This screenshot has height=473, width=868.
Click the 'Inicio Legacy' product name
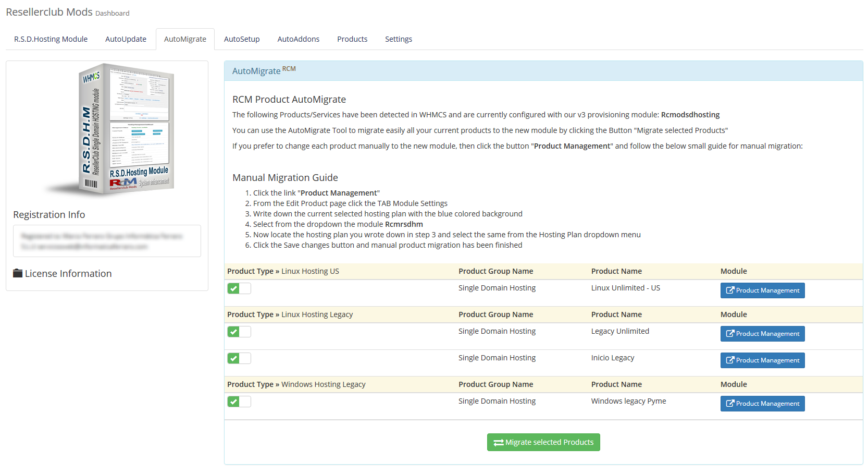tap(613, 358)
